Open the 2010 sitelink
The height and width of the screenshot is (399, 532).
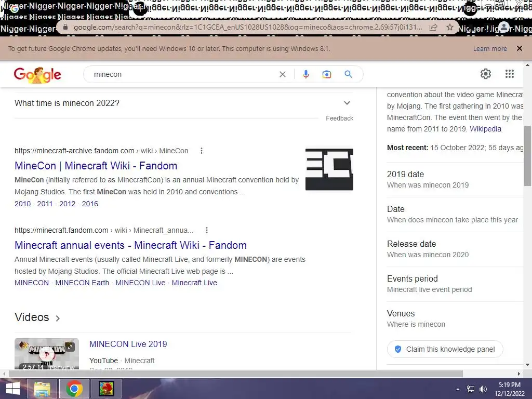pyautogui.click(x=22, y=204)
